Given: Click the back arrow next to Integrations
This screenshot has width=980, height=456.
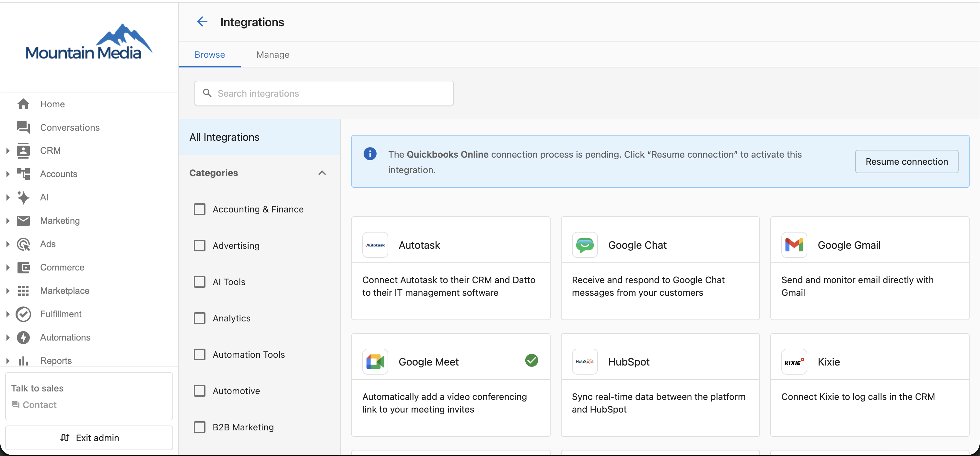Looking at the screenshot, I should click(202, 22).
